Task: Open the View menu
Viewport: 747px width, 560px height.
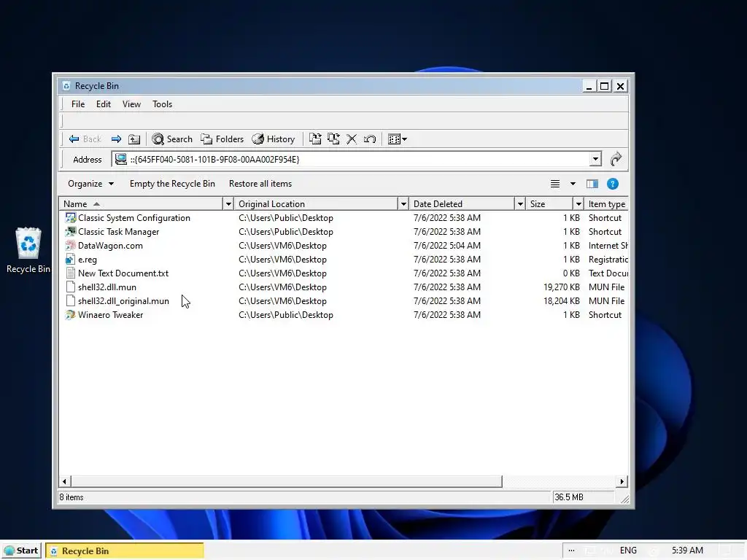Action: pos(131,104)
